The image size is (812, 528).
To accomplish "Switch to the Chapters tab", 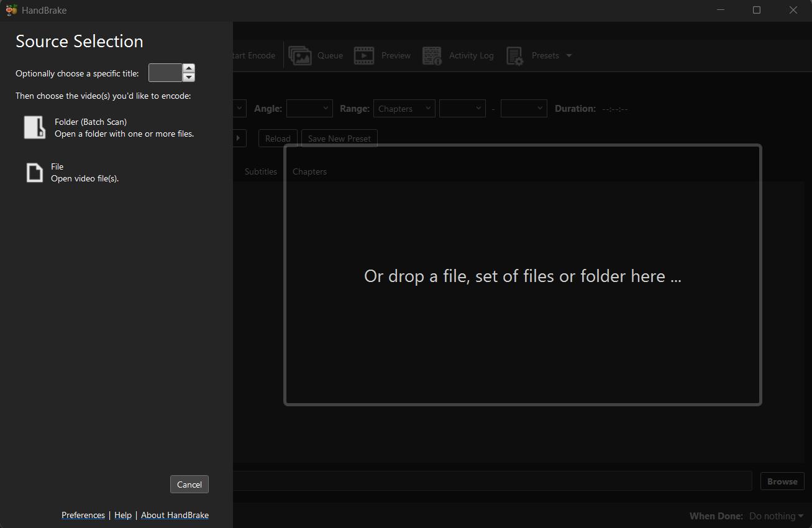I will tap(309, 171).
